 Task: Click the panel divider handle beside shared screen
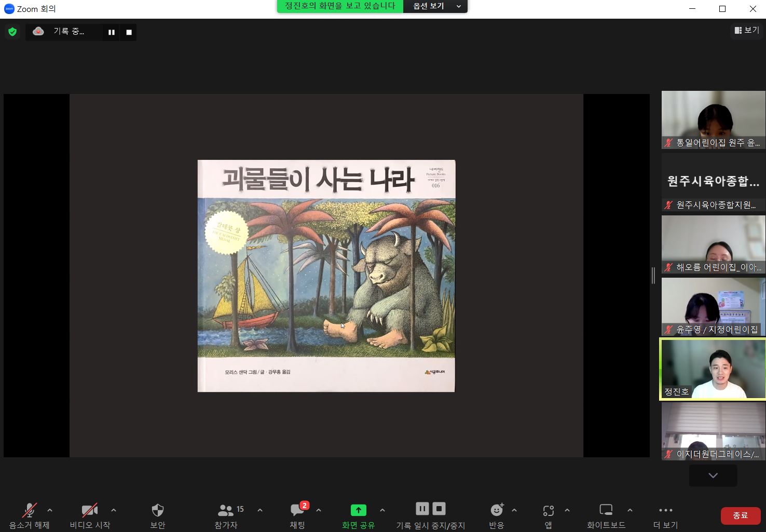(653, 276)
